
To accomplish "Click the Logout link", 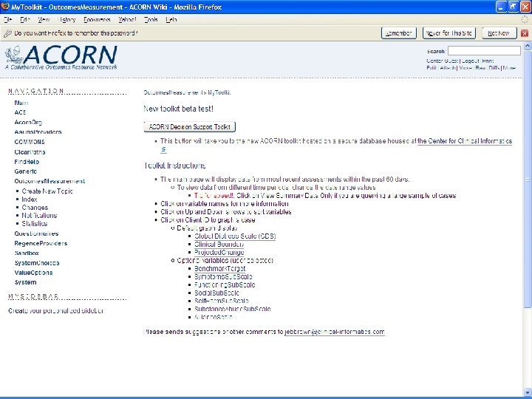I will tap(470, 61).
